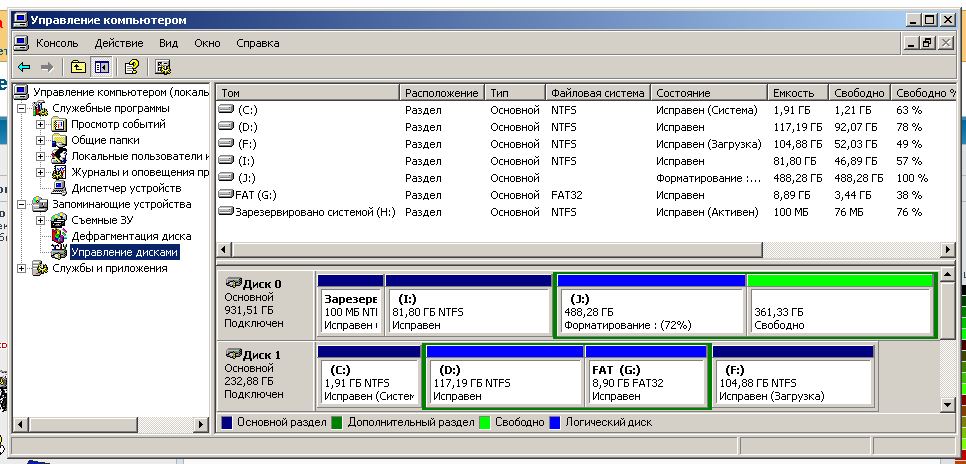Open the Вид menu

pos(168,43)
